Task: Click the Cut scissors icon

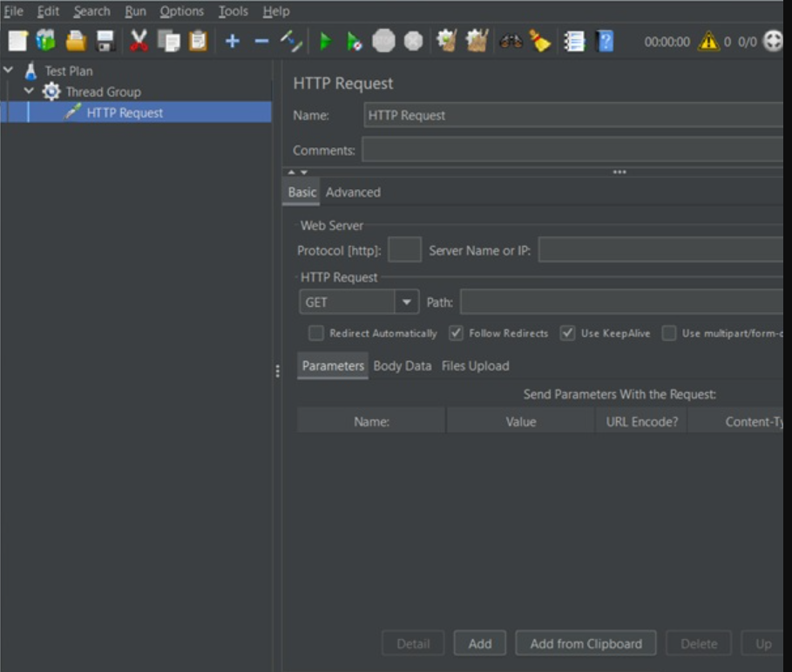Action: pos(139,41)
